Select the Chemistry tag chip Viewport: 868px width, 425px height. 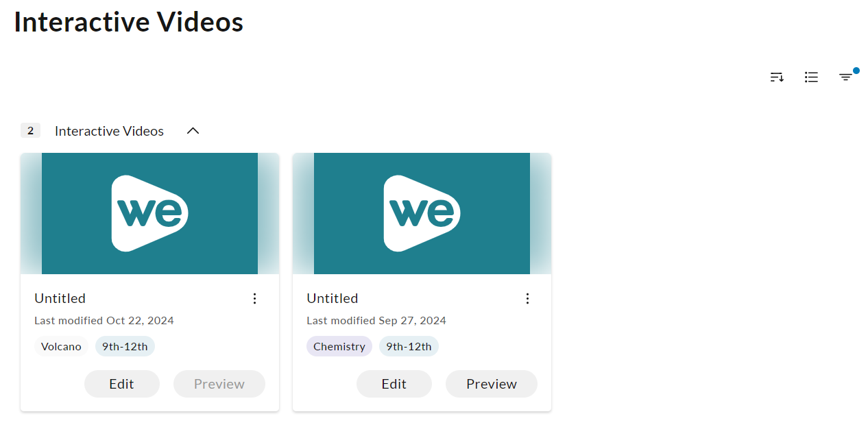[x=339, y=346]
